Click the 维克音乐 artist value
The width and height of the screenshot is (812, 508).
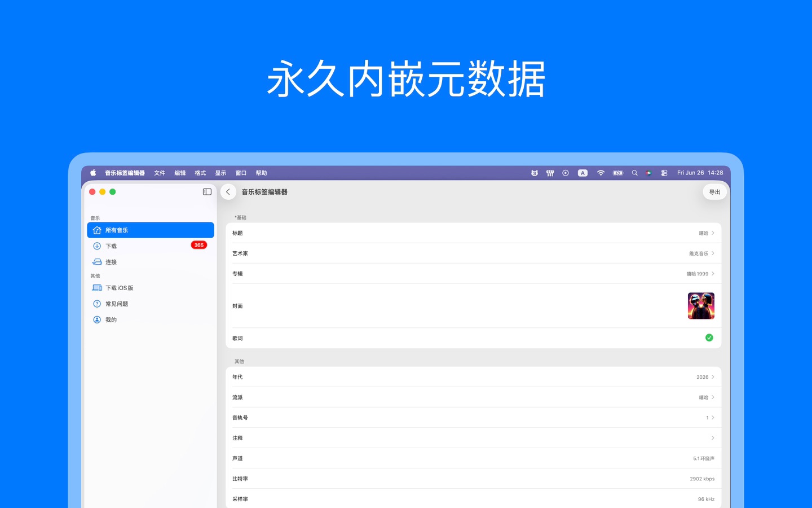[699, 253]
